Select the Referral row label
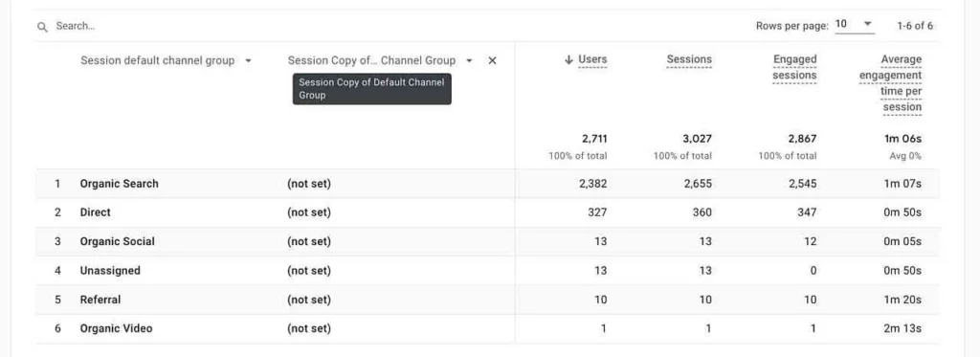The height and width of the screenshot is (357, 980). [100, 300]
